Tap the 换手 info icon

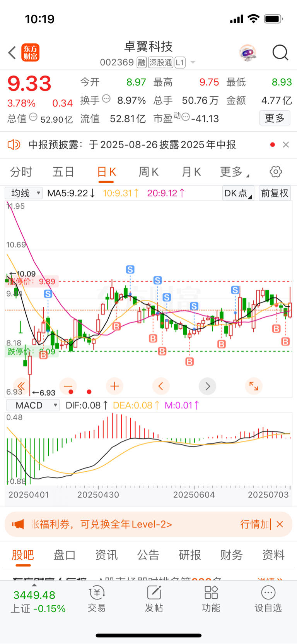pos(106,99)
